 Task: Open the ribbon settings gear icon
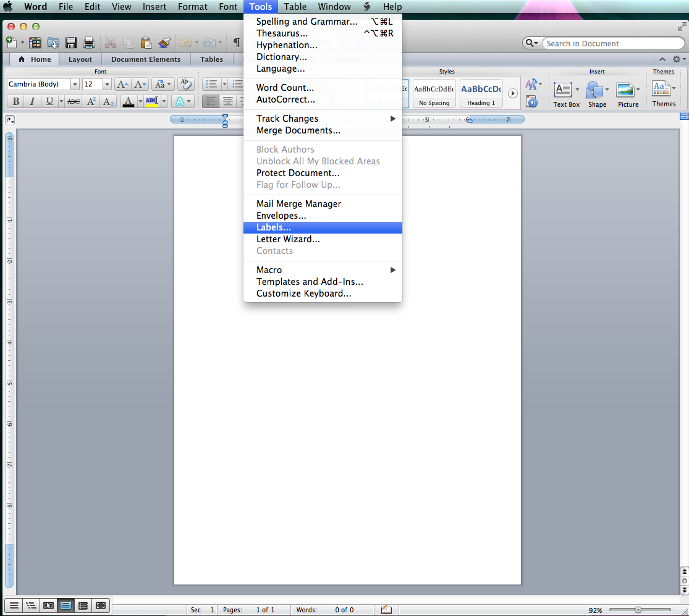tap(677, 59)
